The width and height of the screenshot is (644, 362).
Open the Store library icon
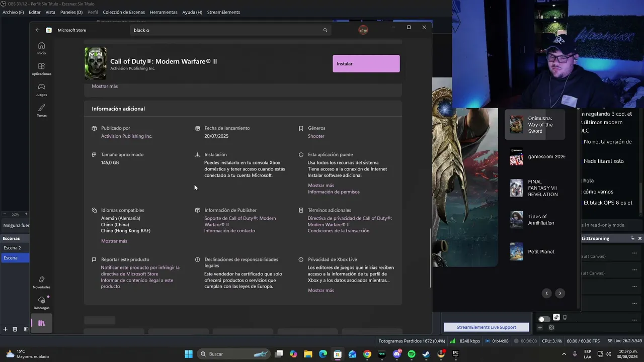tap(41, 323)
